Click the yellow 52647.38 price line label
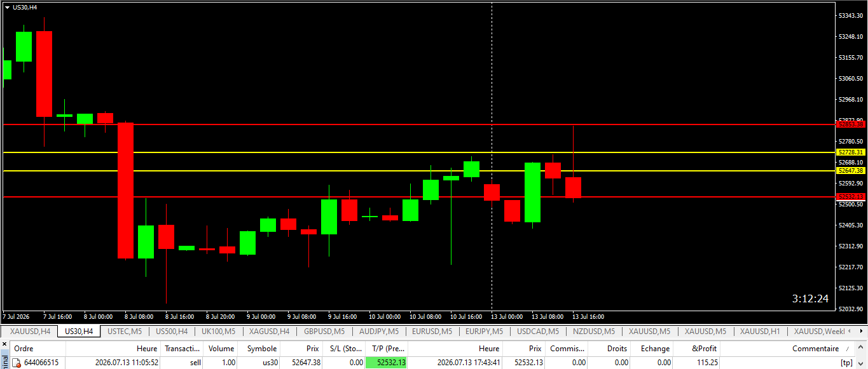Viewport: 868px width, 369px height. coord(851,171)
